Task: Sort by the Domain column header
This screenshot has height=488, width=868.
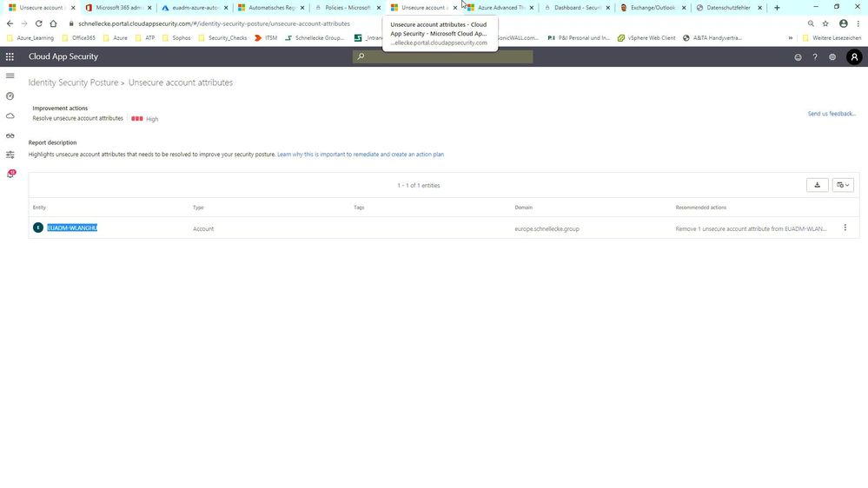Action: [523, 208]
